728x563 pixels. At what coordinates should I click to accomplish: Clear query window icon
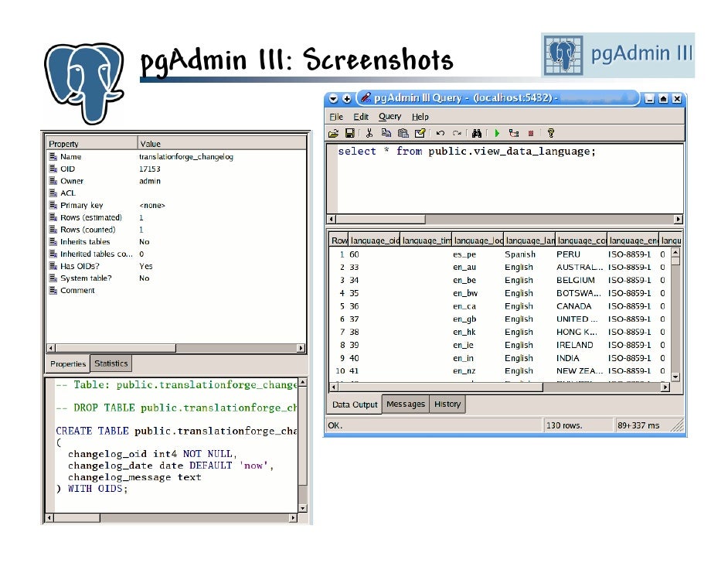pos(420,133)
